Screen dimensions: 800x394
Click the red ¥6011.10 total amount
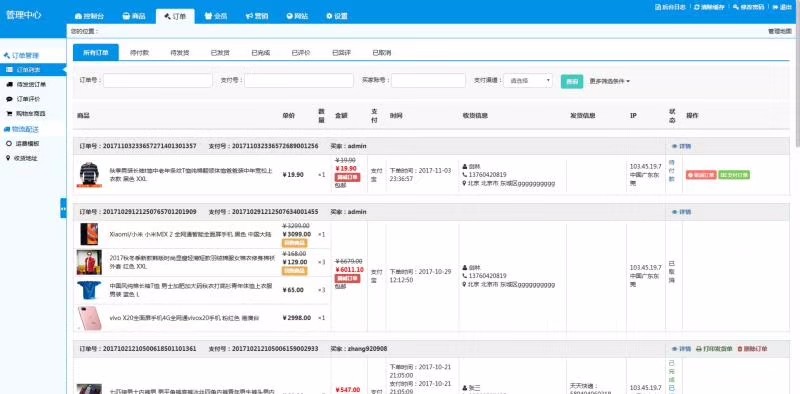[x=349, y=269]
